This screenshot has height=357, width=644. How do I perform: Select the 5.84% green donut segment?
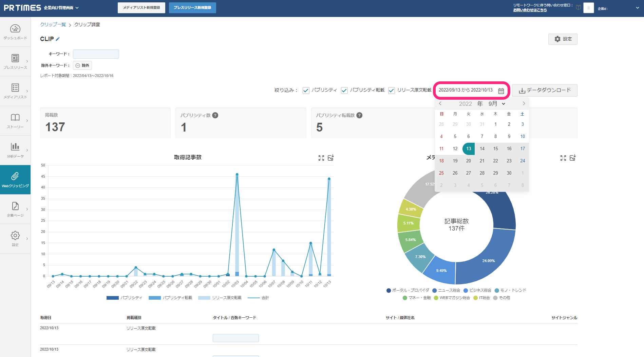411,240
